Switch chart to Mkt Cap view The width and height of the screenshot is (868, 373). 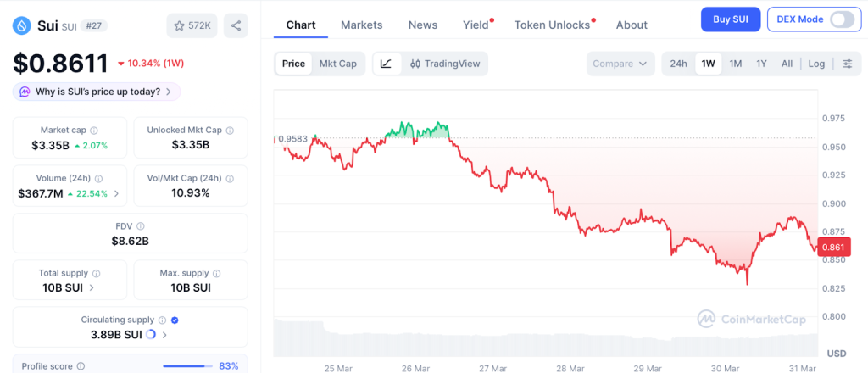click(x=337, y=64)
